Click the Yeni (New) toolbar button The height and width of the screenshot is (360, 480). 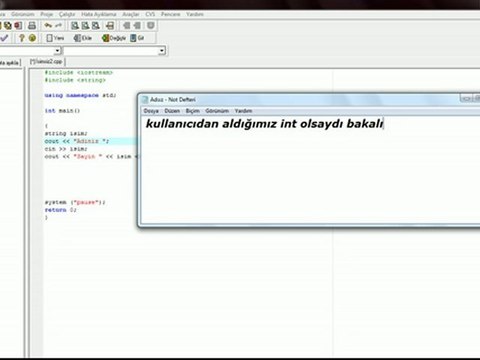point(55,38)
